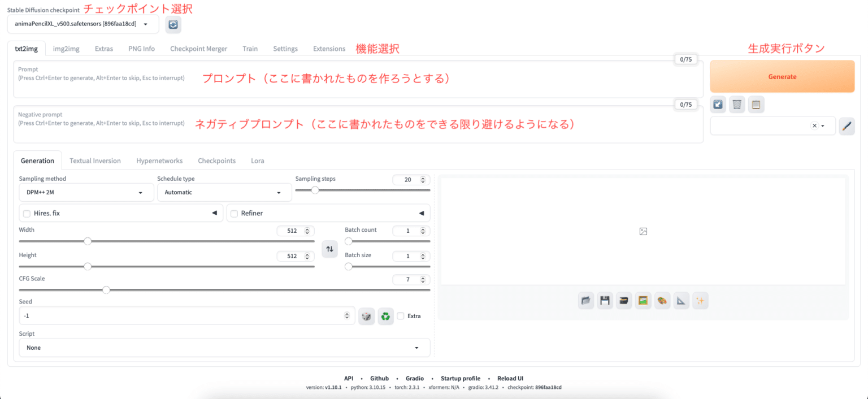Enable the Hires. fix option

(26, 213)
